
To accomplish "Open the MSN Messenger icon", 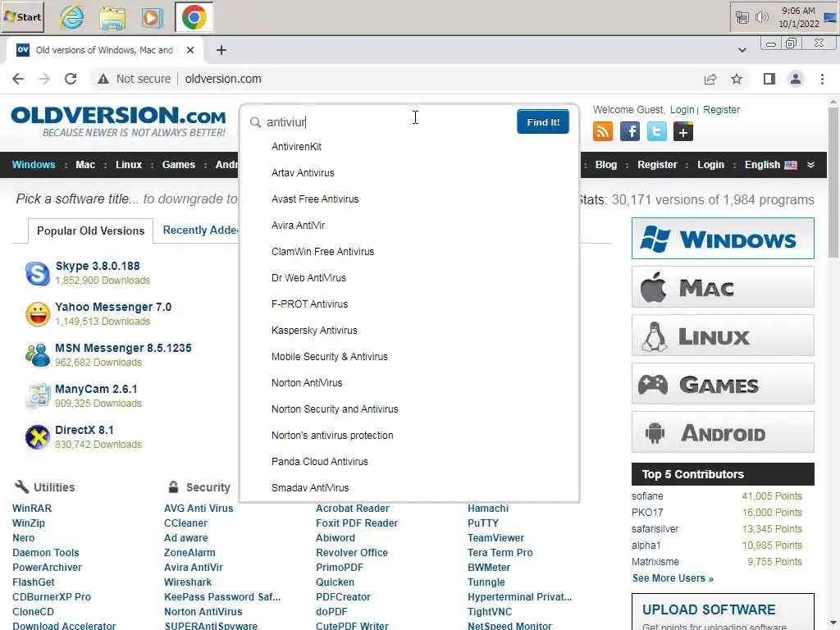I will click(38, 355).
